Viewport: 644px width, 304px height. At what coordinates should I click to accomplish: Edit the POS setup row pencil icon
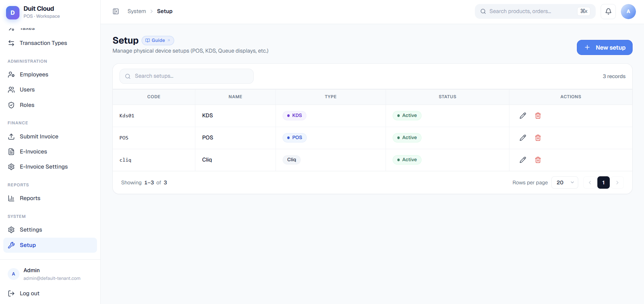[x=523, y=138]
